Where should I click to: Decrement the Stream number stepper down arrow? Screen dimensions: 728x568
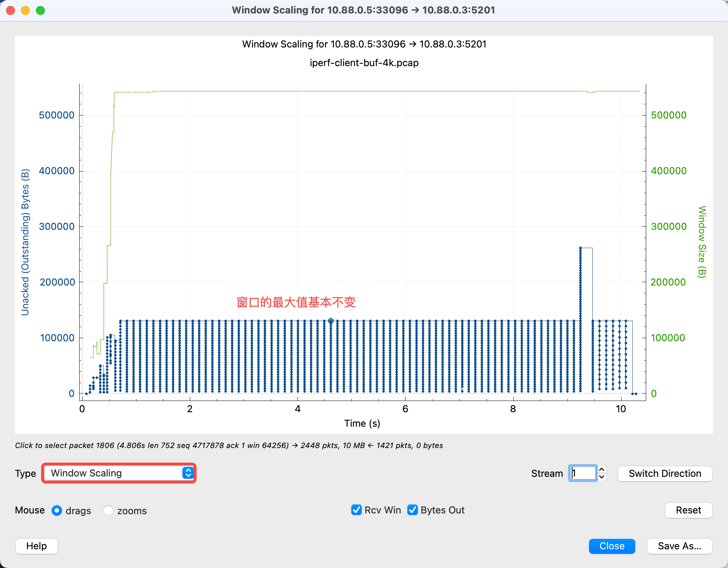pos(602,477)
